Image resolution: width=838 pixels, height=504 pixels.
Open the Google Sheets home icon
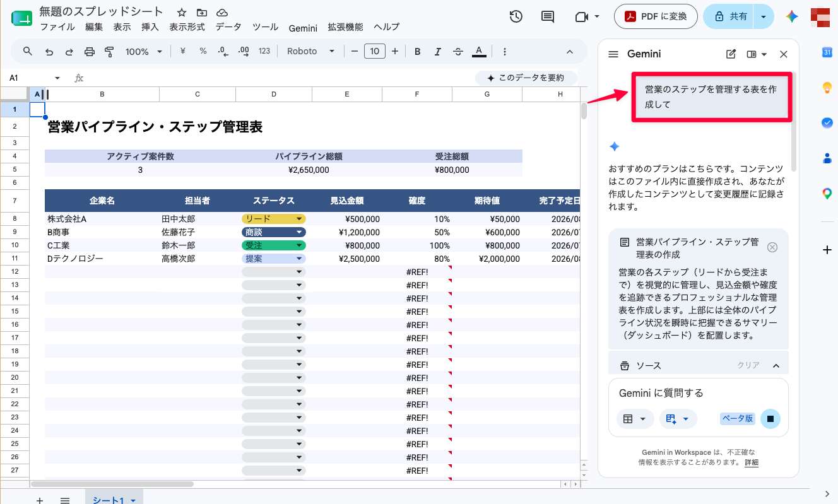pos(21,18)
